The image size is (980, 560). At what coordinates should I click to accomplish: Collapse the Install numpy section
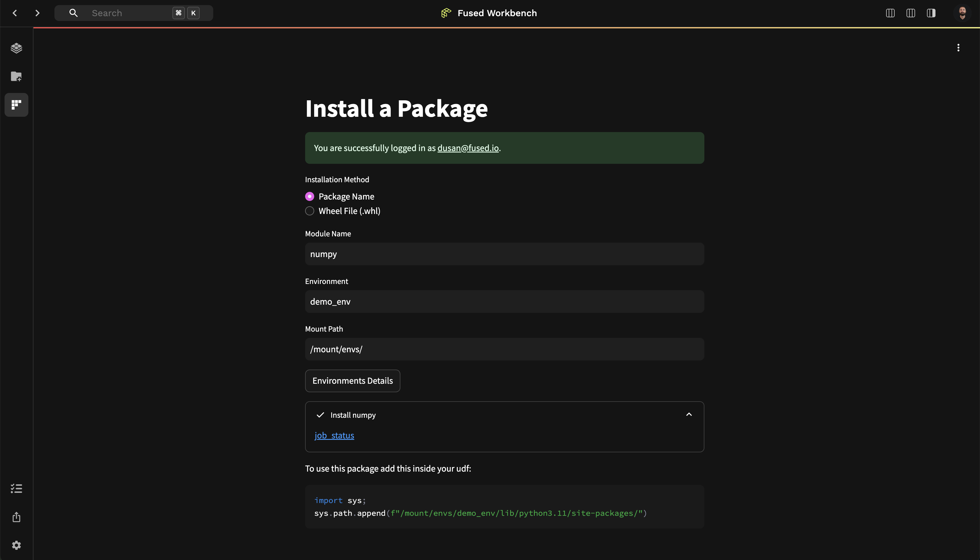tap(689, 415)
